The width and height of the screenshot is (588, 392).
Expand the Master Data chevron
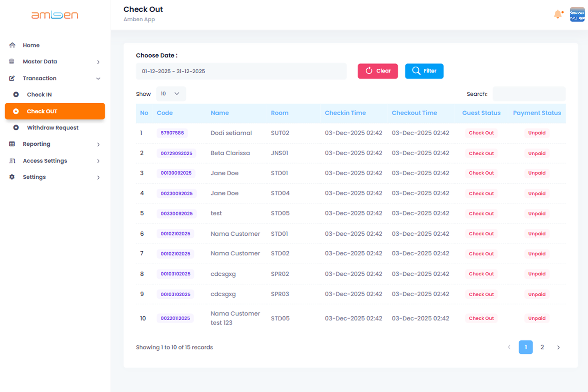point(98,62)
